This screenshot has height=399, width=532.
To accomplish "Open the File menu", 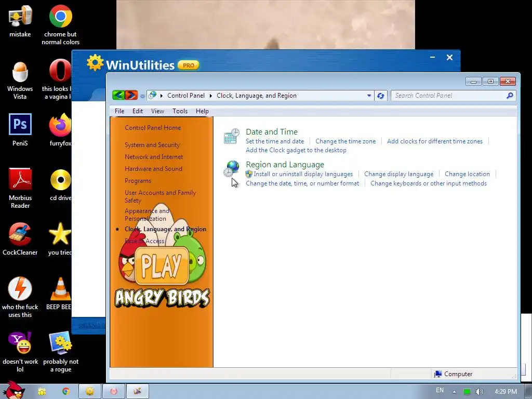I will (x=119, y=111).
